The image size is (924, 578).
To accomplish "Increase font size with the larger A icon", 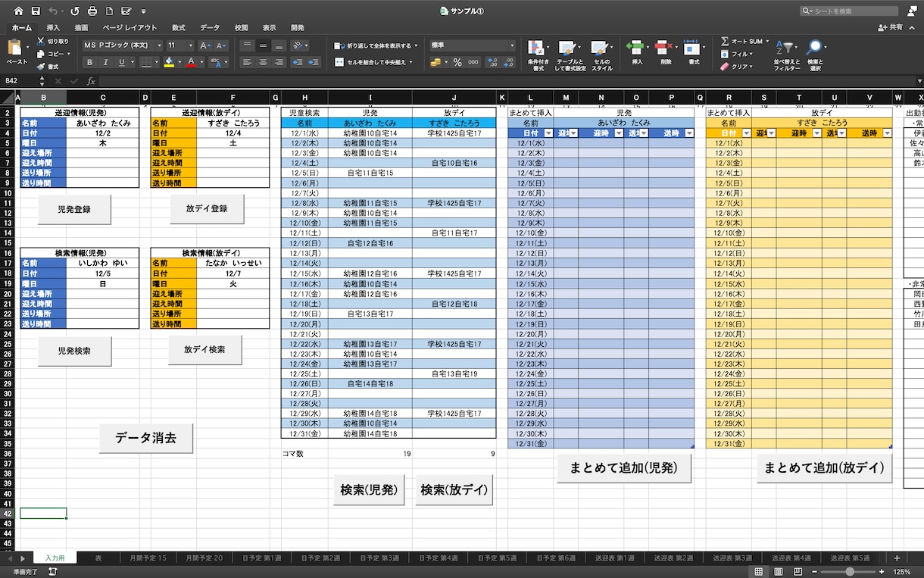I will click(204, 45).
